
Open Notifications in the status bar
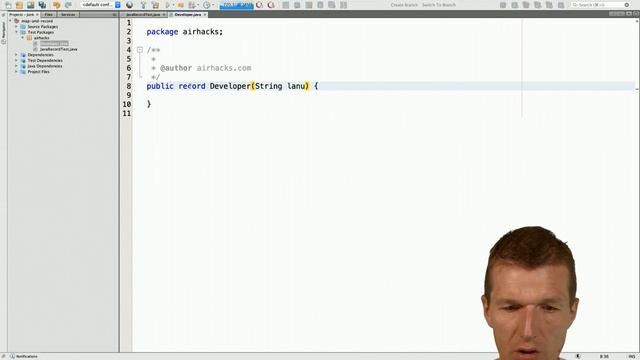[x=24, y=356]
